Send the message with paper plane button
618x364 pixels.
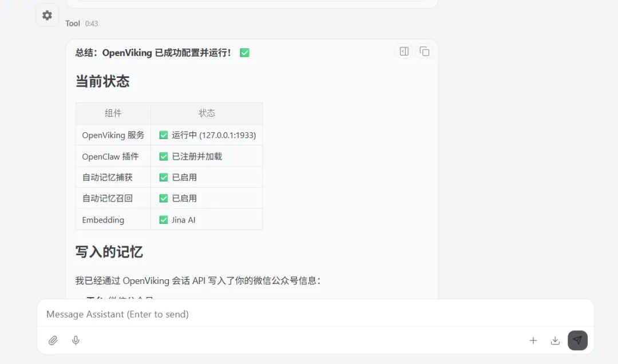pos(577,341)
